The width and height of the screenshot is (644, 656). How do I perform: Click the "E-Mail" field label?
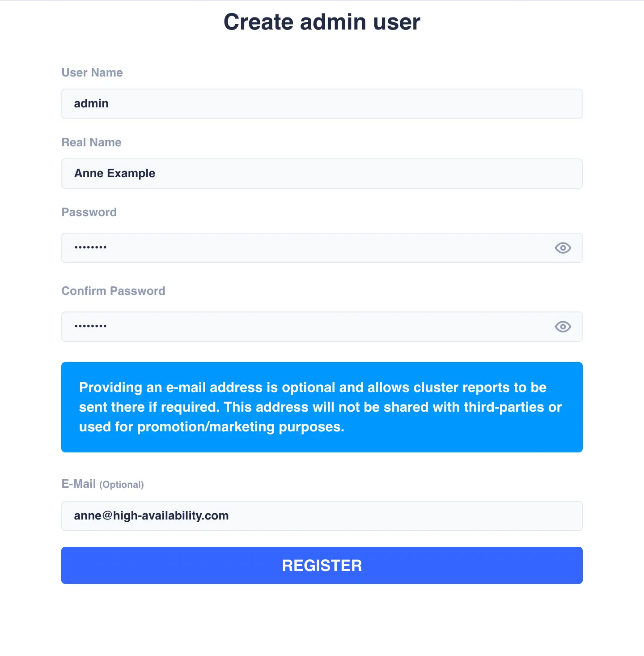tap(79, 484)
